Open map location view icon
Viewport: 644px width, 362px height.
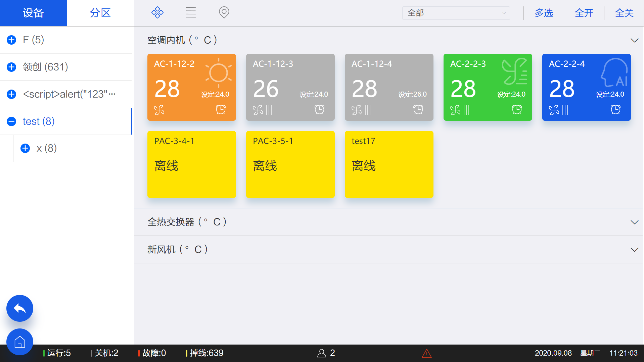tap(224, 13)
